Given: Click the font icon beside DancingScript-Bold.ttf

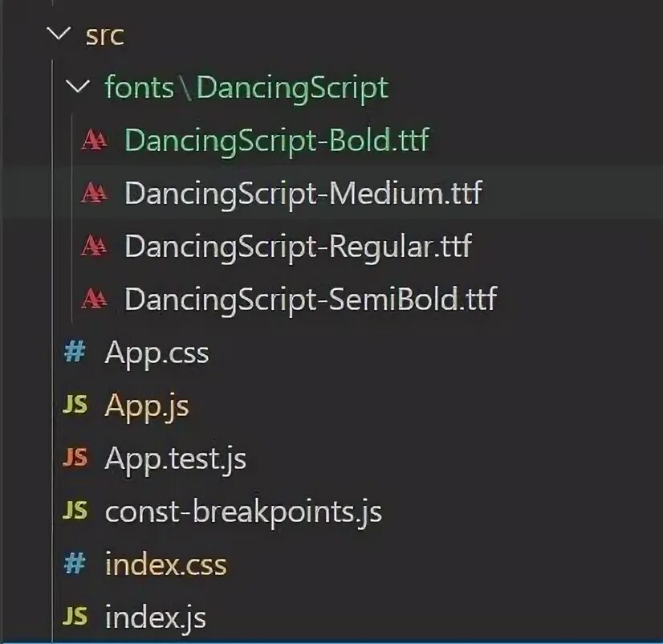Looking at the screenshot, I should pyautogui.click(x=94, y=140).
